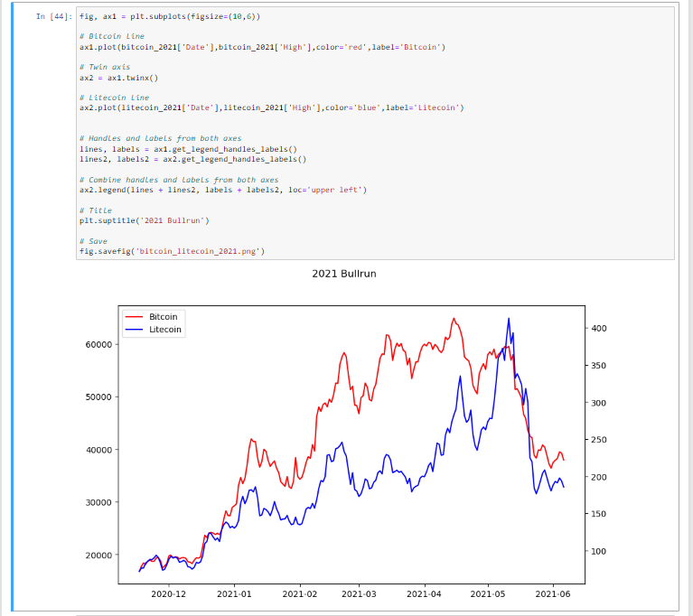
Task: Click the 2021-03 x-axis tick label
Action: pyautogui.click(x=359, y=593)
